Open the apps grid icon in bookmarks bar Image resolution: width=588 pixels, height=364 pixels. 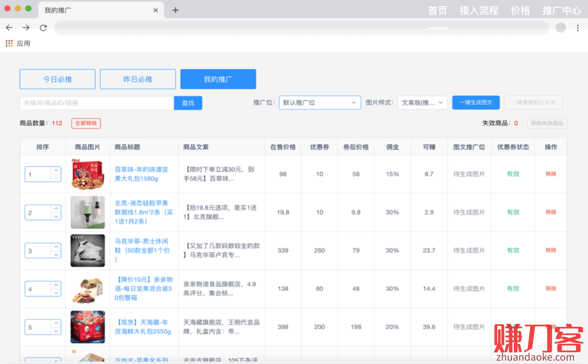9,44
